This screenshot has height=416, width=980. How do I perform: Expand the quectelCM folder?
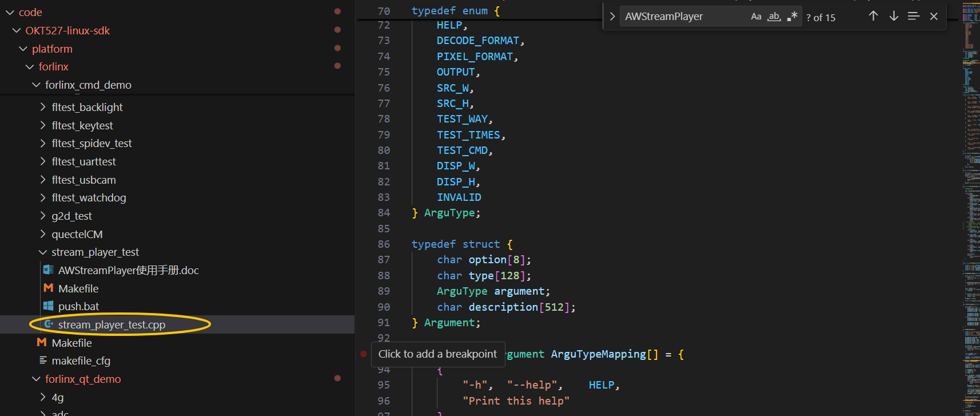click(43, 234)
